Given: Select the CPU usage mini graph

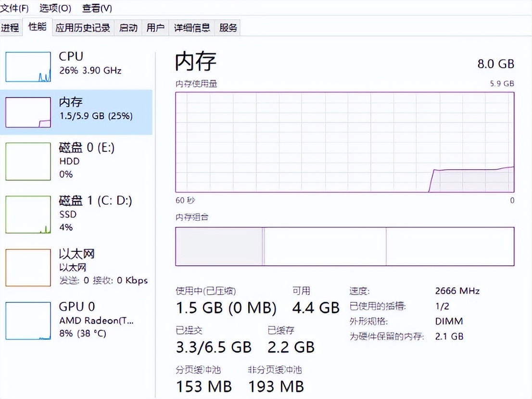Looking at the screenshot, I should [28, 67].
